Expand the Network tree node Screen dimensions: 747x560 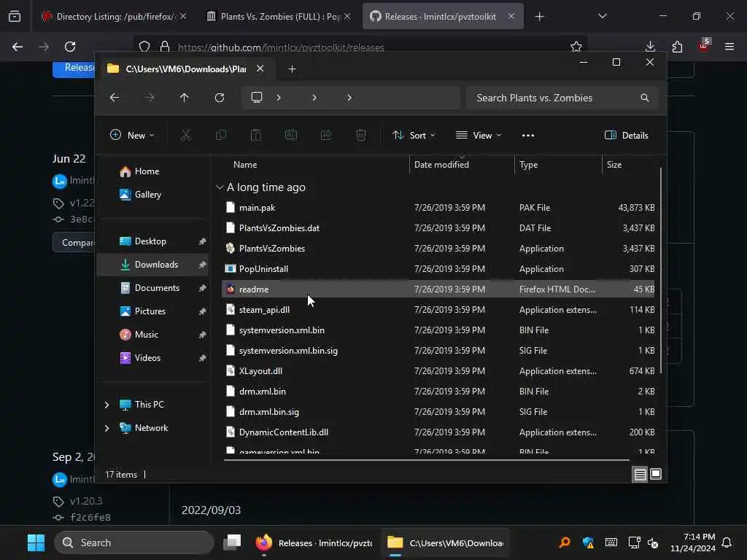(107, 428)
